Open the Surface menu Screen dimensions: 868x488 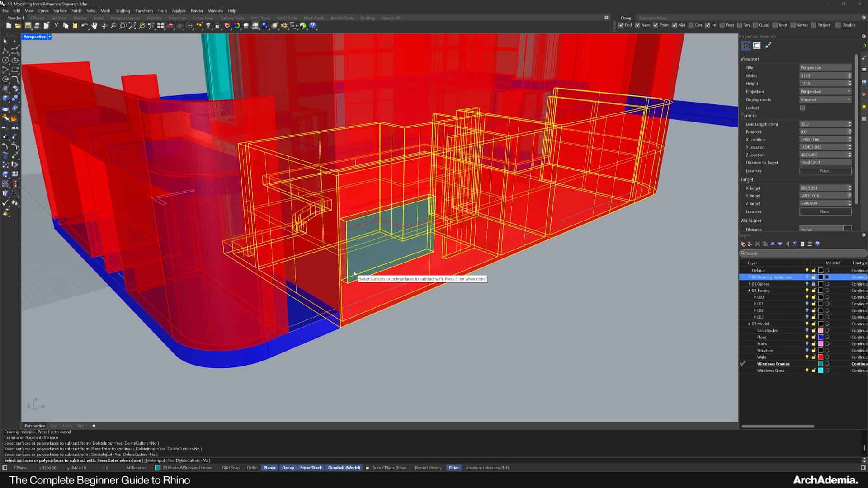point(60,10)
